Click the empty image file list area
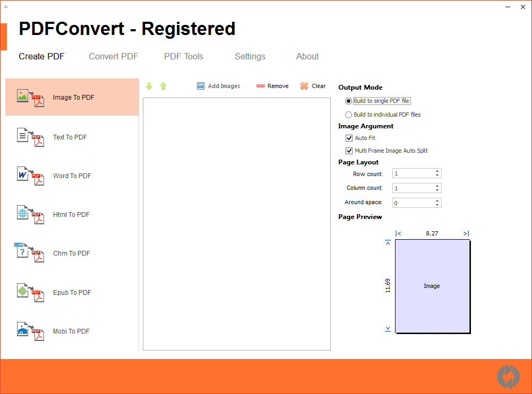The image size is (532, 394). 237,224
